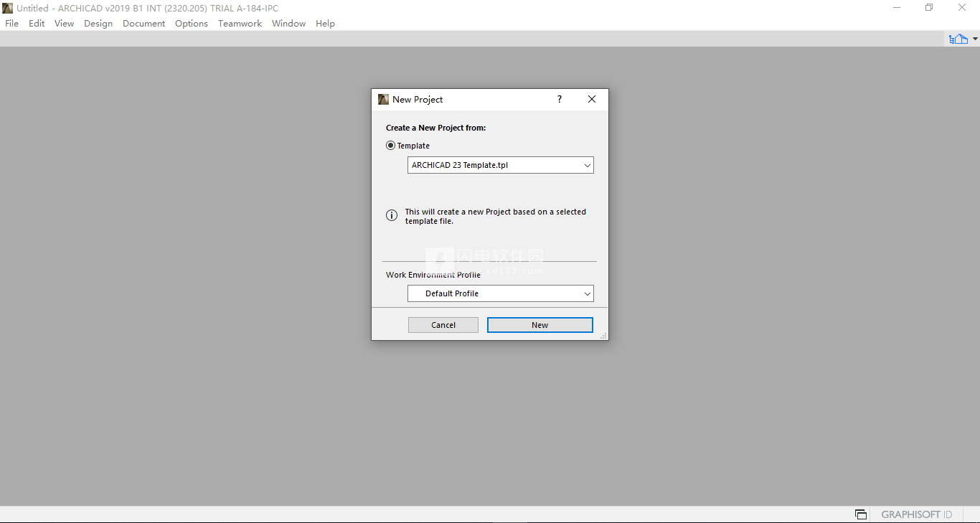Select the Template radio button

click(391, 146)
